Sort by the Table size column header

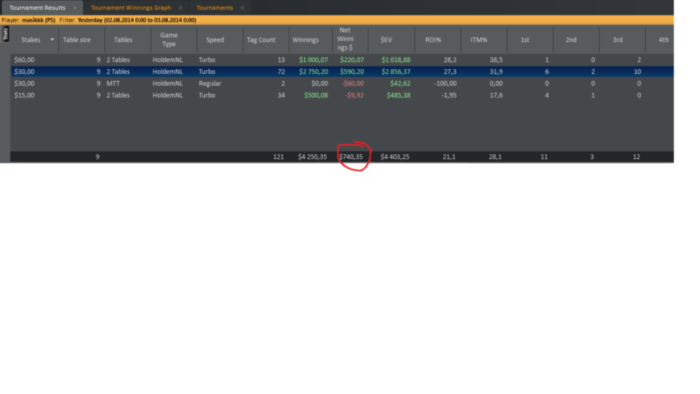(x=76, y=40)
